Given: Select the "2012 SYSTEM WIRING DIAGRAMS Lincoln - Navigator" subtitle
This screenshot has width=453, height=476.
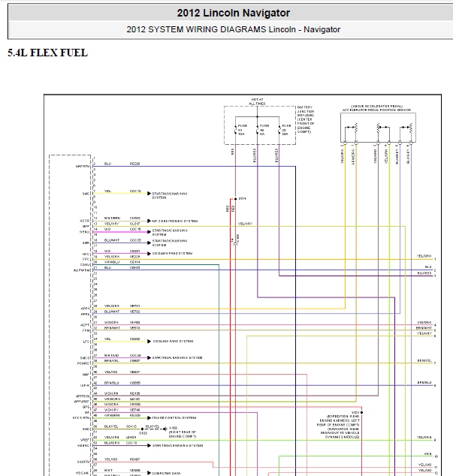Looking at the screenshot, I should (x=233, y=29).
